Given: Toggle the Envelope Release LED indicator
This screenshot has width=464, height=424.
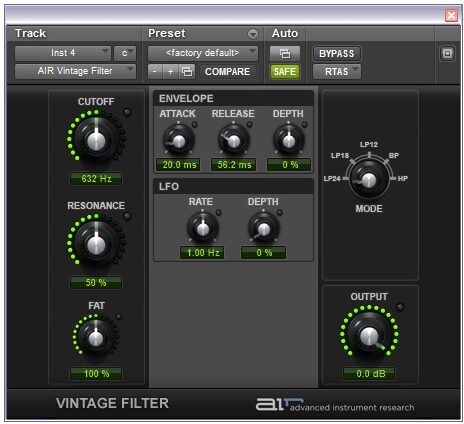Looking at the screenshot, I should [x=249, y=124].
